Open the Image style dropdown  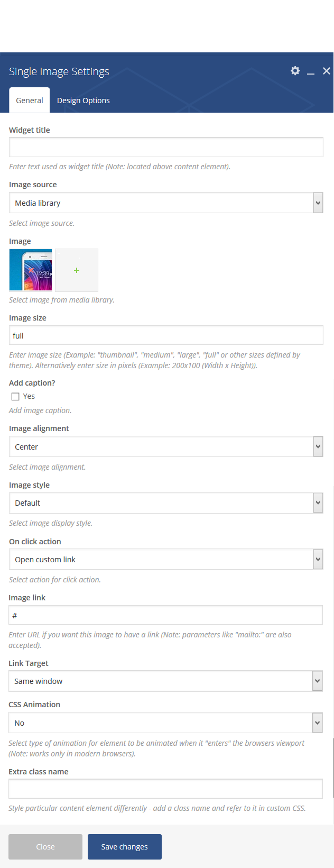click(166, 503)
